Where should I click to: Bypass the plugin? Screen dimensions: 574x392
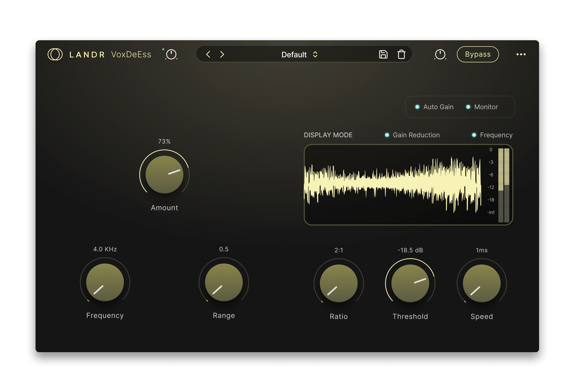(478, 54)
